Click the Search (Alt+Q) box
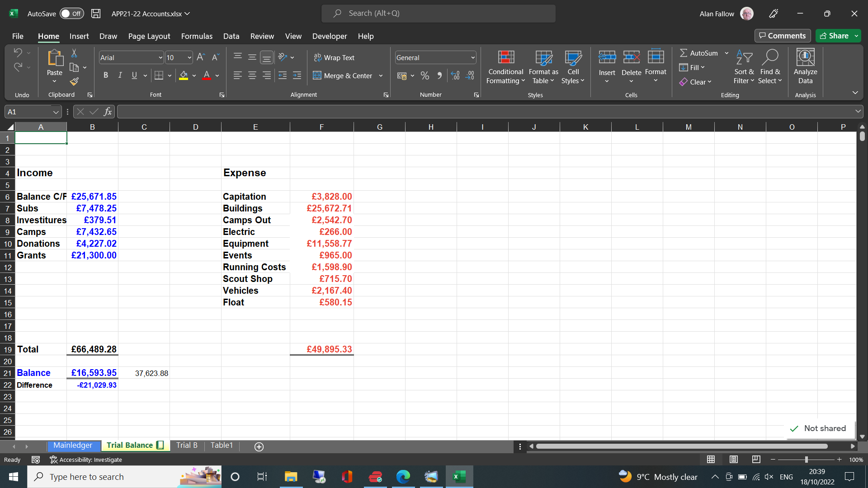Image resolution: width=868 pixels, height=488 pixels. coord(438,14)
